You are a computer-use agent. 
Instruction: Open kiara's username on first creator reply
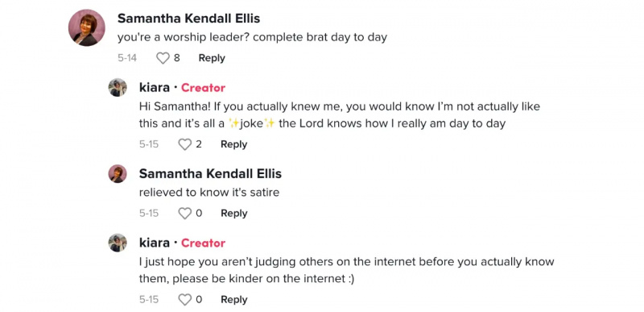(155, 88)
